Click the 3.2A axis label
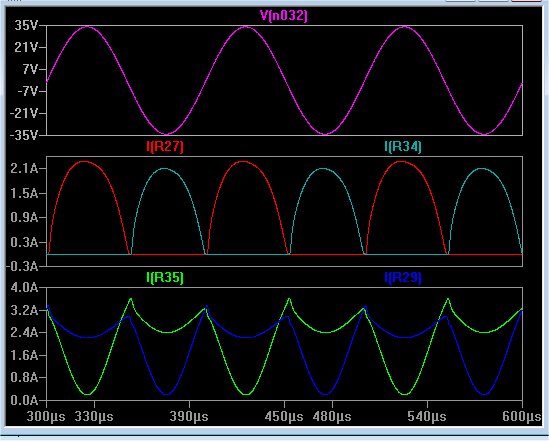Viewport: 549px width, 441px height. coord(24,310)
